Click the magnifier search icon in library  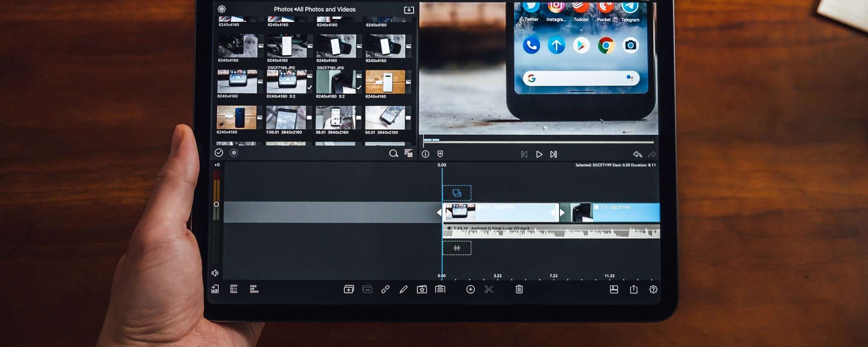coord(393,153)
